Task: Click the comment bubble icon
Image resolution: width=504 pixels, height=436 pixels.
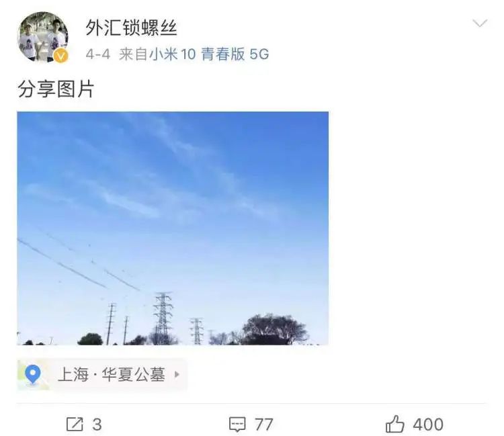Action: click(x=237, y=425)
